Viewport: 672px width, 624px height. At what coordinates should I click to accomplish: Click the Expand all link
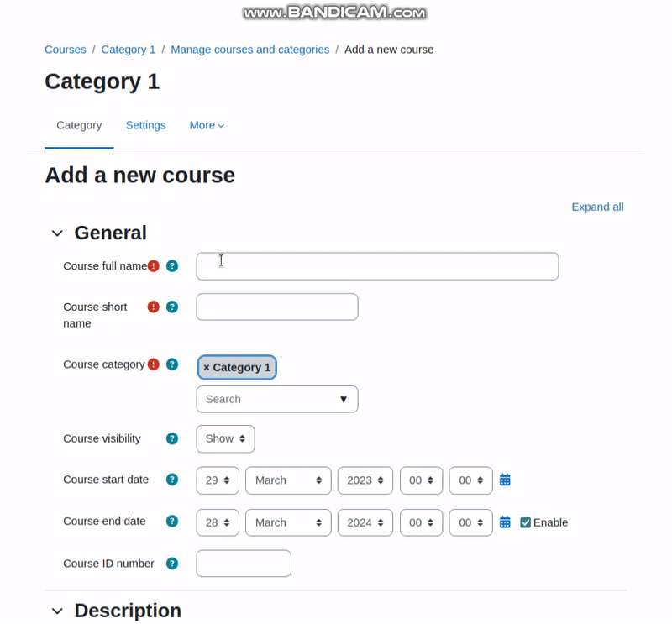597,207
